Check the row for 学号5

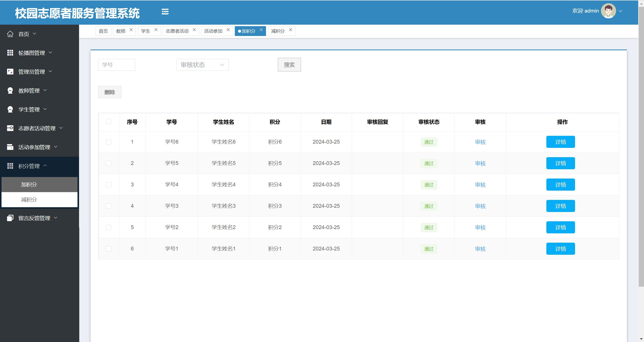coord(109,163)
